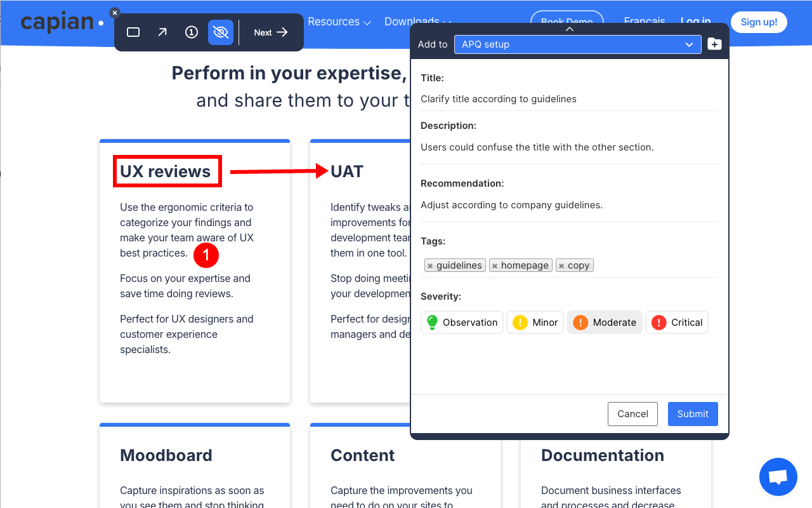Remove the guidelines tag
This screenshot has height=508, width=812.
pos(430,266)
